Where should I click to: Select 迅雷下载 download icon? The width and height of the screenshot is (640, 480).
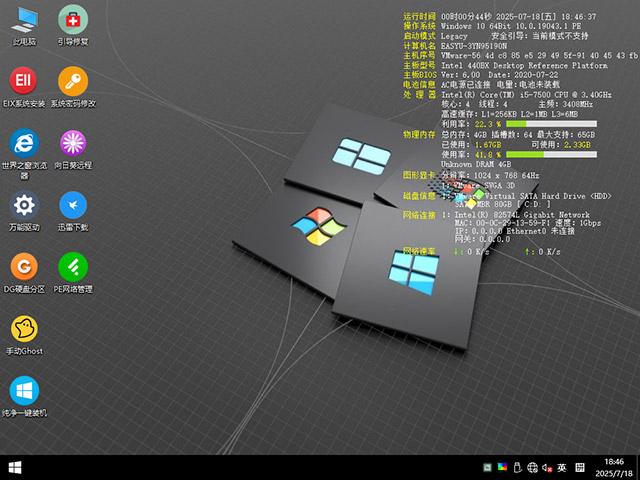click(73, 211)
